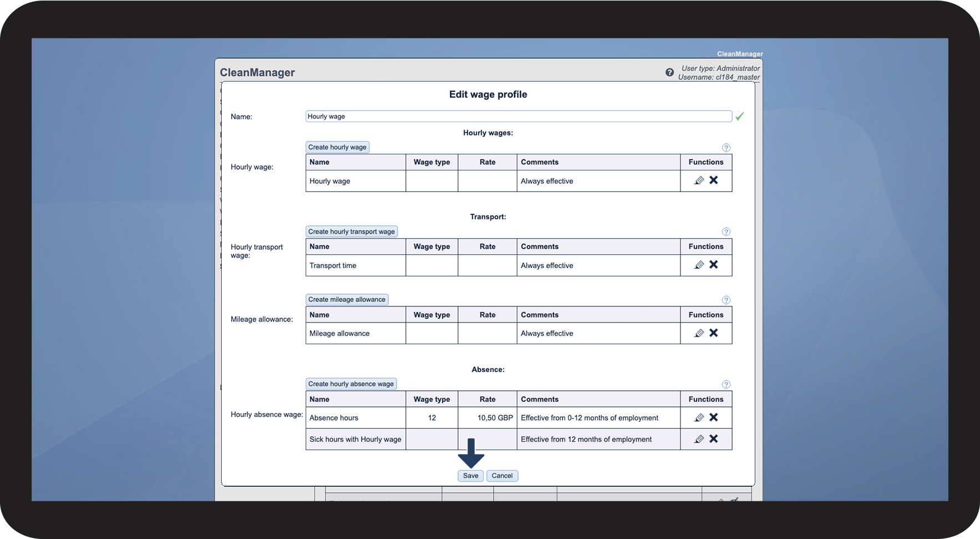The height and width of the screenshot is (539, 980).
Task: Focus the Name input containing Hourly wage
Action: 519,117
